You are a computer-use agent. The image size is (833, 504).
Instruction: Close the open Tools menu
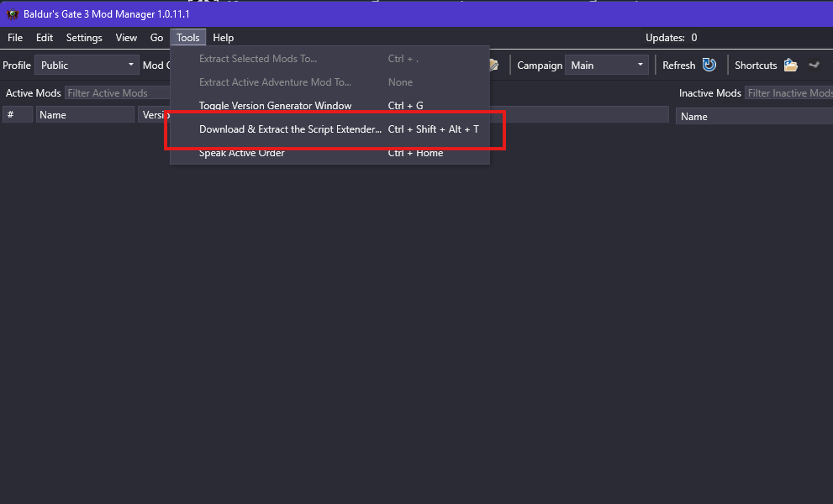[x=188, y=38]
